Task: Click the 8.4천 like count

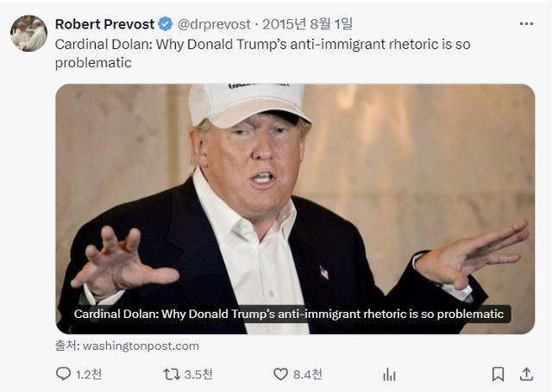Action: tap(307, 375)
